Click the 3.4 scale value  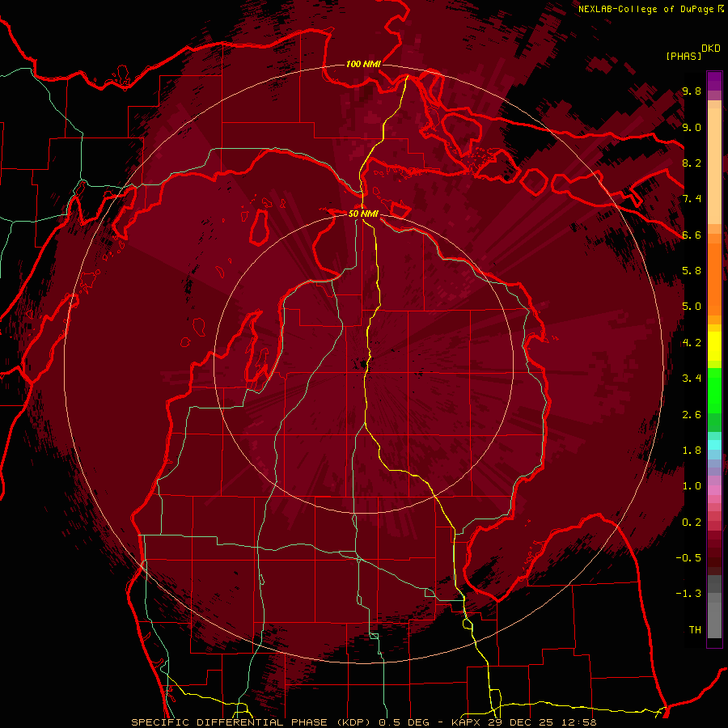click(692, 379)
